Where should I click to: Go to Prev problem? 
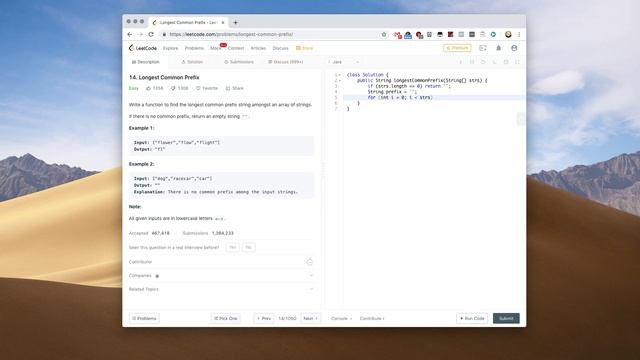point(264,318)
